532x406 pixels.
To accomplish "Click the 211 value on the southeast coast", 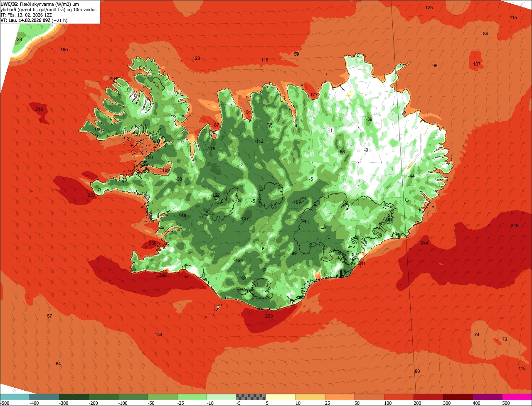I will coord(362,263).
